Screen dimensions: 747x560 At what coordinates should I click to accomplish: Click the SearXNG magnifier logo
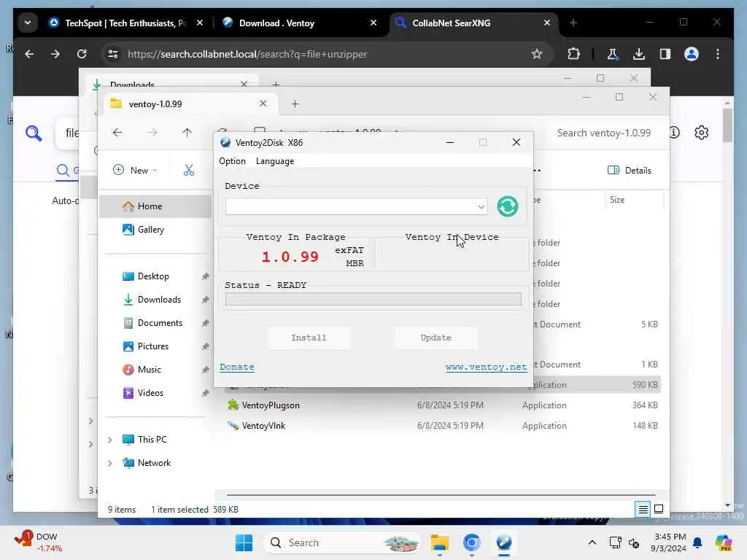click(34, 133)
